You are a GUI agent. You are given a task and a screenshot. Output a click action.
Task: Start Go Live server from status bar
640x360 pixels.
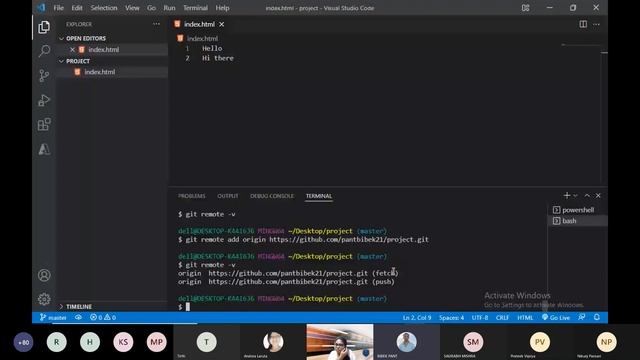point(556,318)
